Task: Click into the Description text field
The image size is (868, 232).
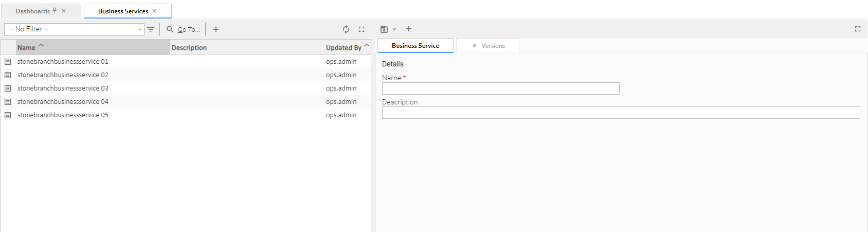Action: (621, 113)
